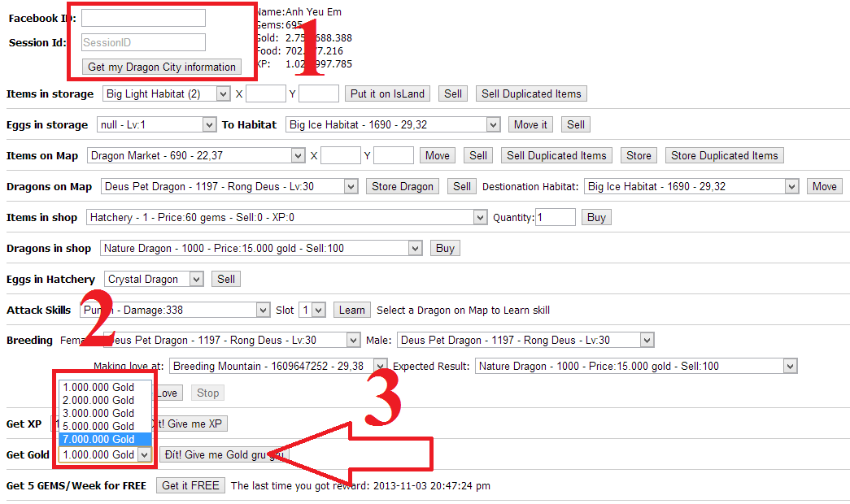The image size is (850, 504).
Task: Click Store Duplicated Items button
Action: pyautogui.click(x=724, y=155)
